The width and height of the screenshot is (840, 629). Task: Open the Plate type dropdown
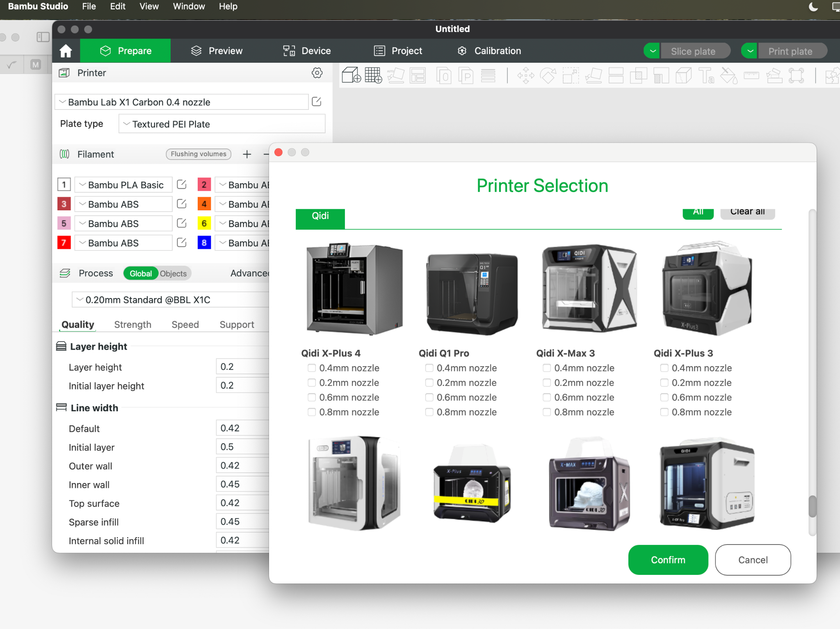click(x=222, y=124)
